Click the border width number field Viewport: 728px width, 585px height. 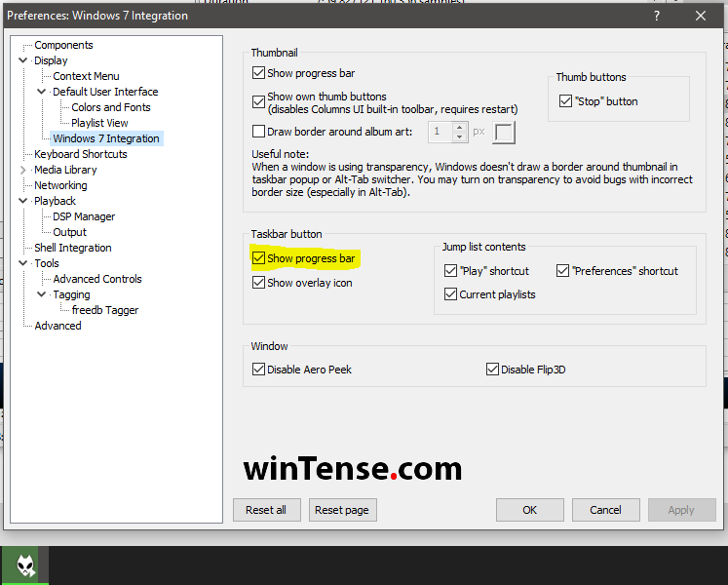pyautogui.click(x=441, y=132)
